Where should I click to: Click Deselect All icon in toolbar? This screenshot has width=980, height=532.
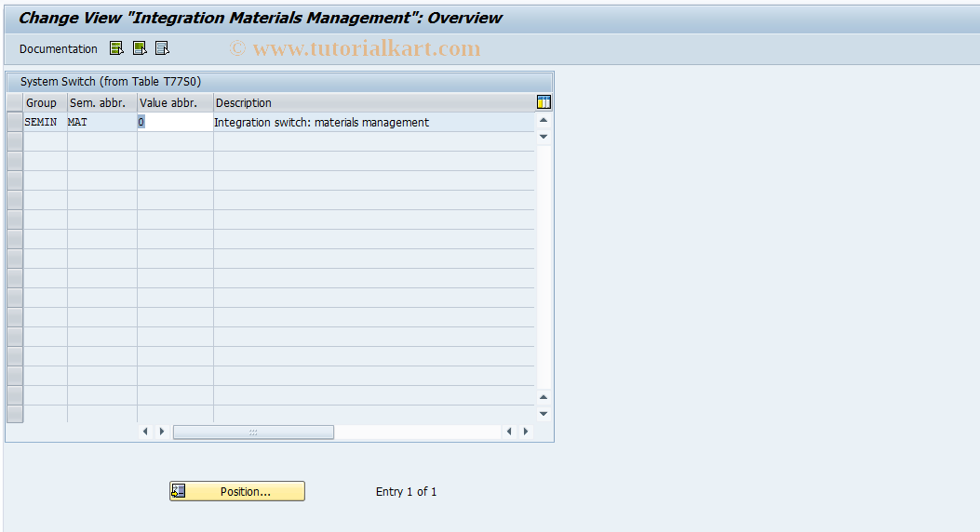163,48
